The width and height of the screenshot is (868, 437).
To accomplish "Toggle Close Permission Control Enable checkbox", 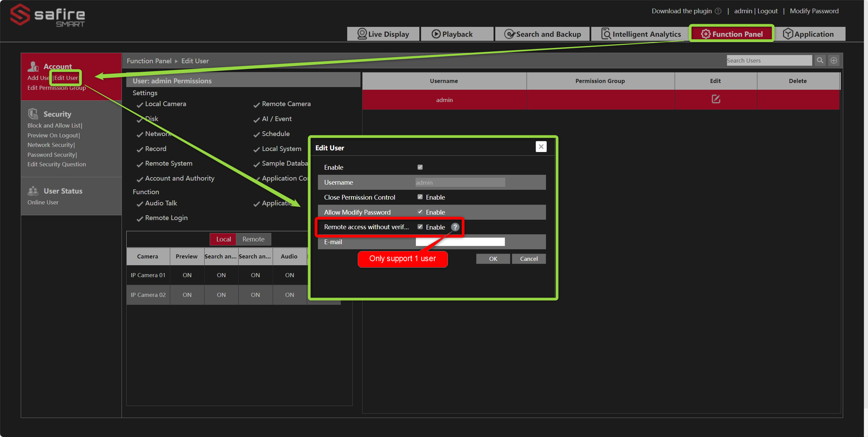I will coord(420,197).
